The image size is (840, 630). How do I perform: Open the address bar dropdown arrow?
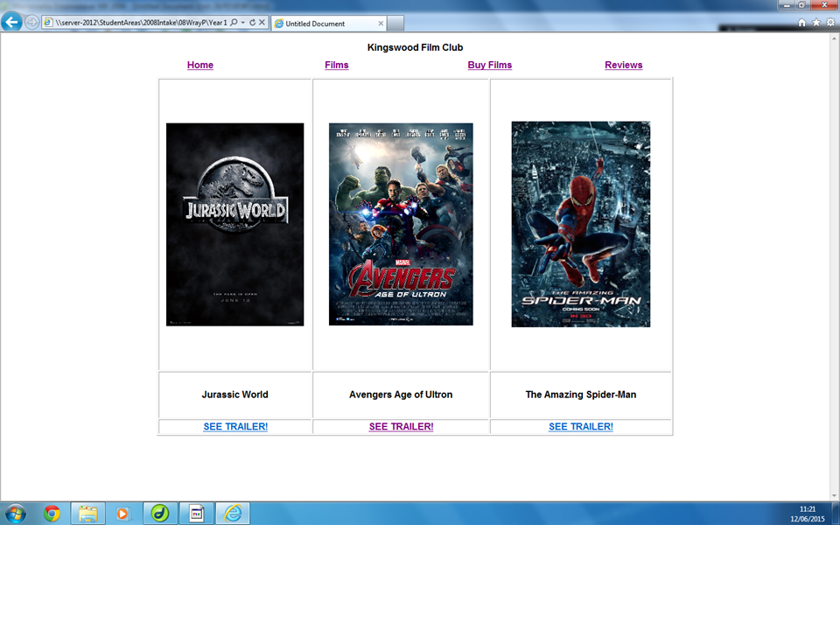click(x=243, y=23)
